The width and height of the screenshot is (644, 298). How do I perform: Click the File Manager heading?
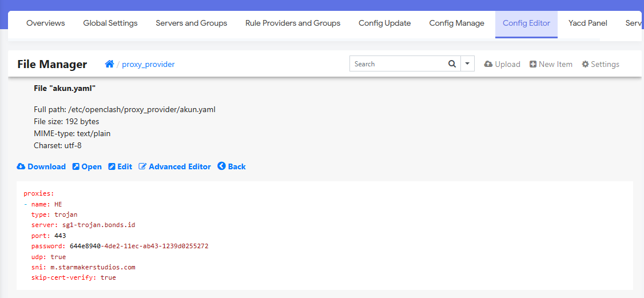[52, 65]
